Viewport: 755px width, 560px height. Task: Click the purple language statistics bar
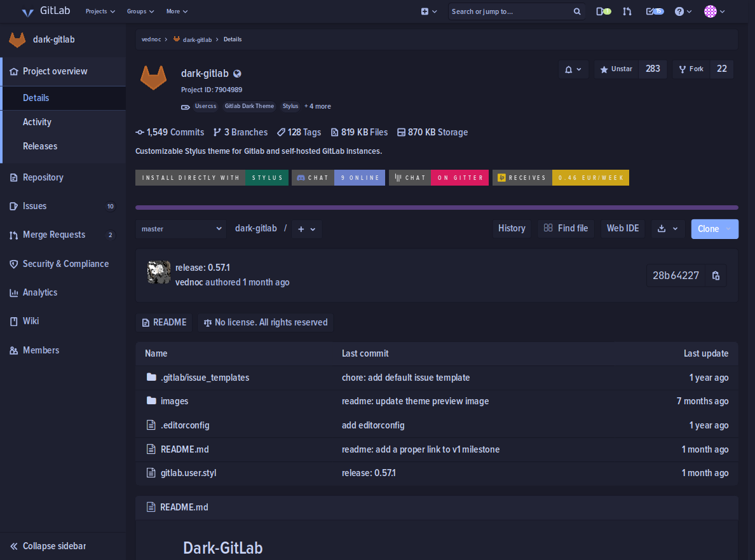(x=436, y=207)
